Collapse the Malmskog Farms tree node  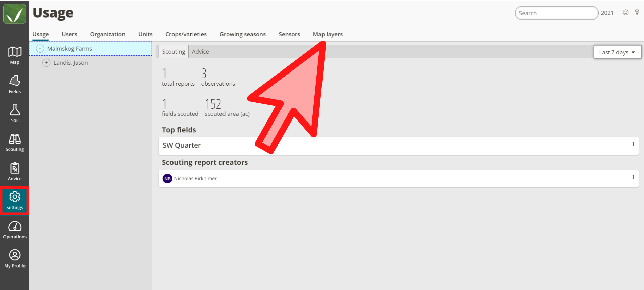click(x=40, y=49)
